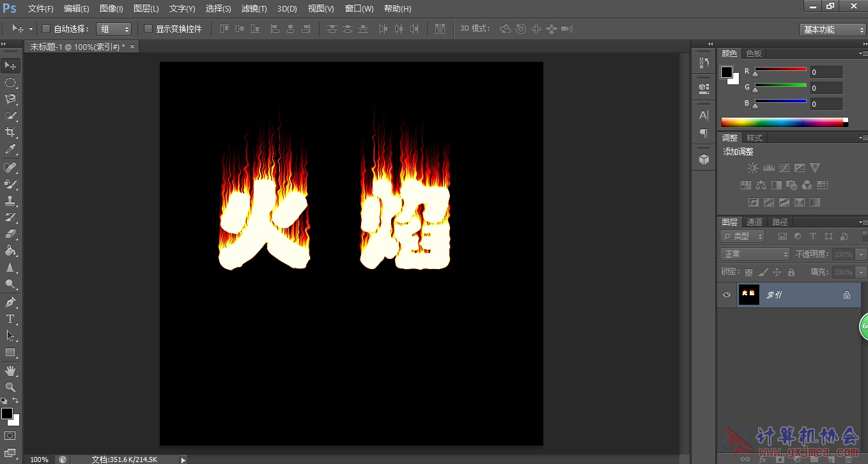Toggle type layer filter icon

pos(813,236)
